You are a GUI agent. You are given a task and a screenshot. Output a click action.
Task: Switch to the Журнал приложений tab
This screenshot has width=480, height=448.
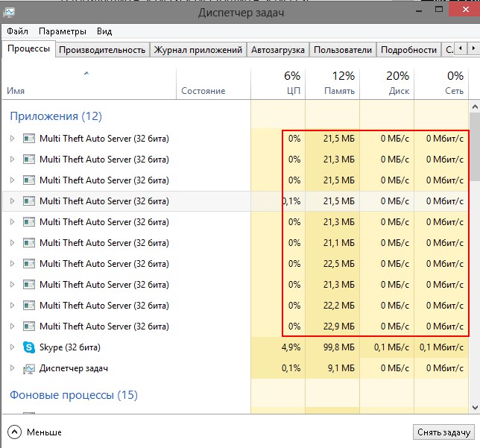pos(198,50)
